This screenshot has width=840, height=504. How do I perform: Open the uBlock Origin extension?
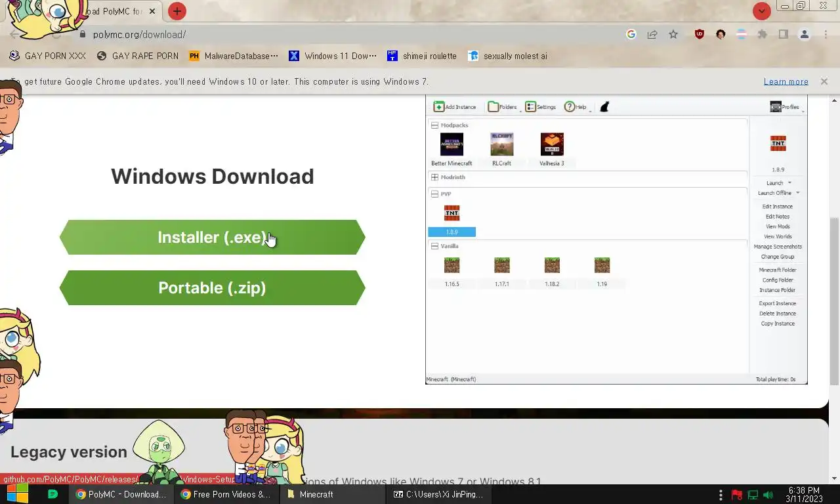(700, 34)
